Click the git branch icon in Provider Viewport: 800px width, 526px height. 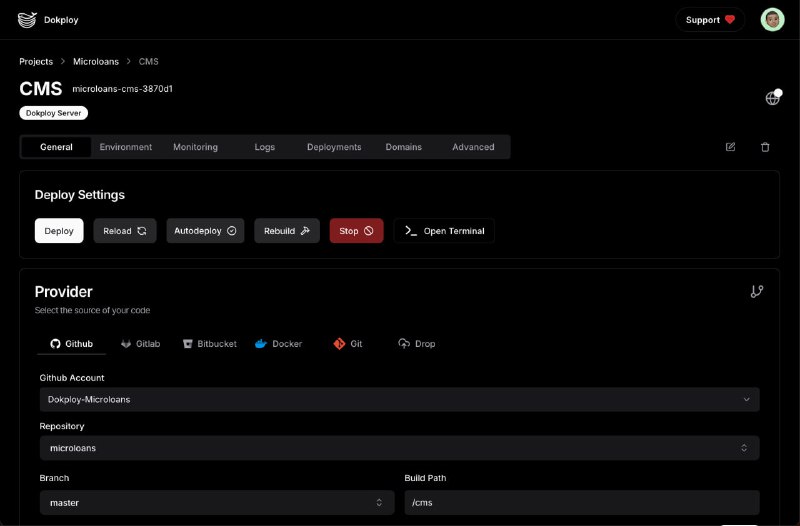(756, 292)
